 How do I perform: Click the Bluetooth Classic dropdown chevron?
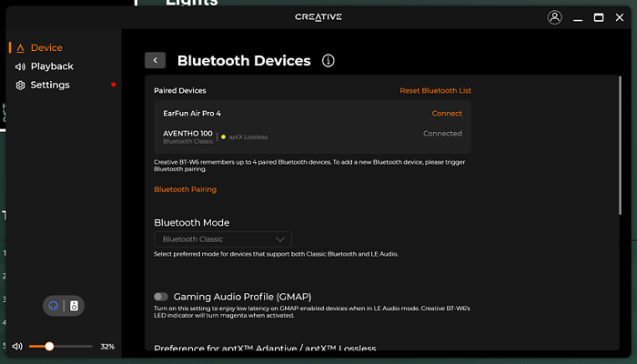pyautogui.click(x=280, y=239)
